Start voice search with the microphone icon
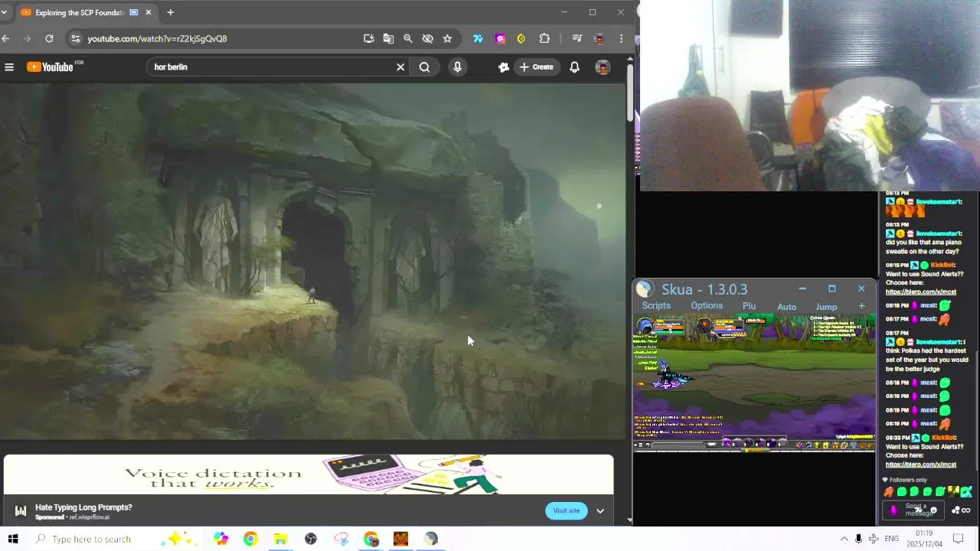 click(457, 67)
